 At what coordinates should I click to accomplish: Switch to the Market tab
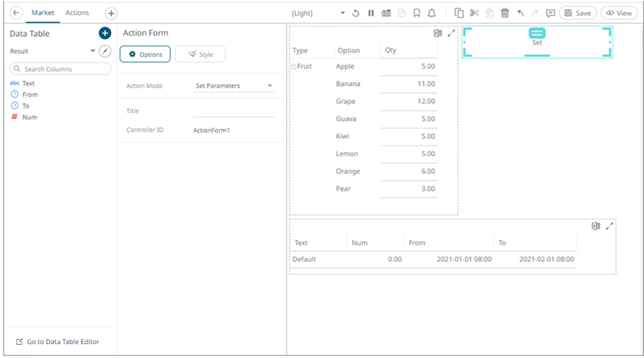[43, 13]
